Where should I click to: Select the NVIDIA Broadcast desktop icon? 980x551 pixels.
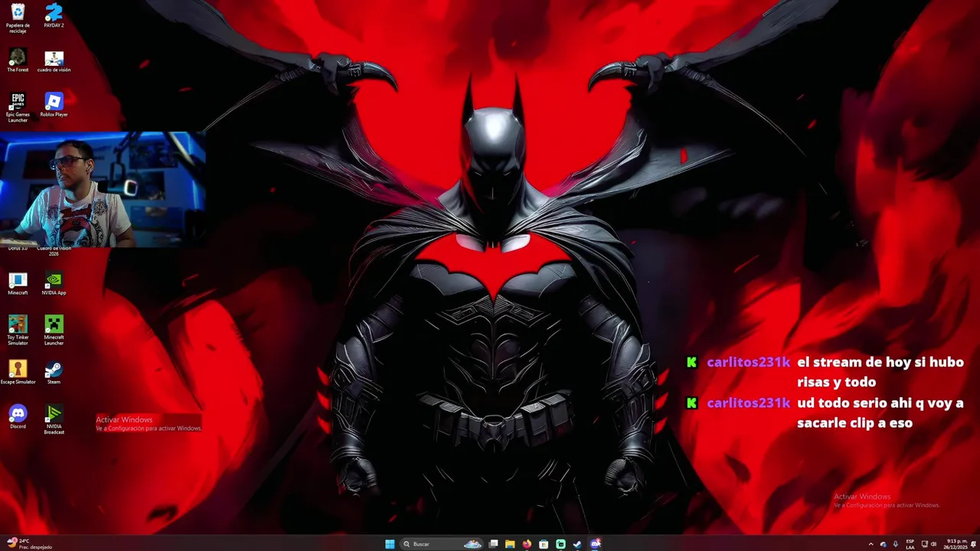pos(54,419)
